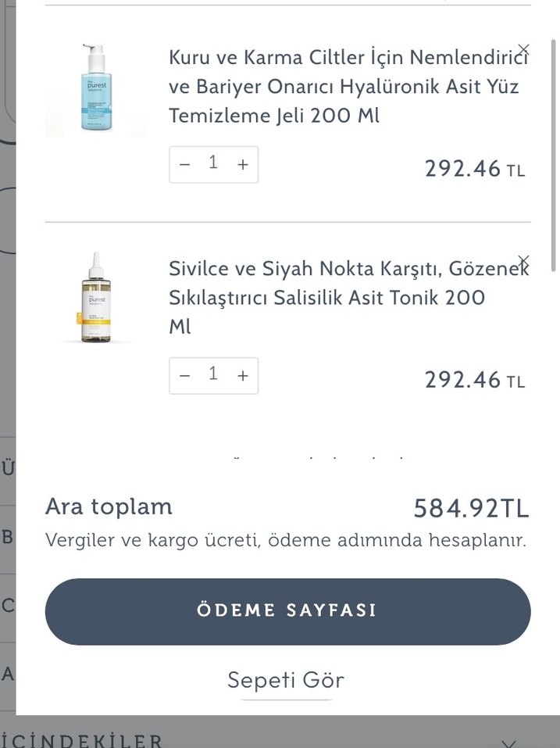The width and height of the screenshot is (560, 748).
Task: Remove the salicylic acid tonic from cart
Action: (523, 259)
